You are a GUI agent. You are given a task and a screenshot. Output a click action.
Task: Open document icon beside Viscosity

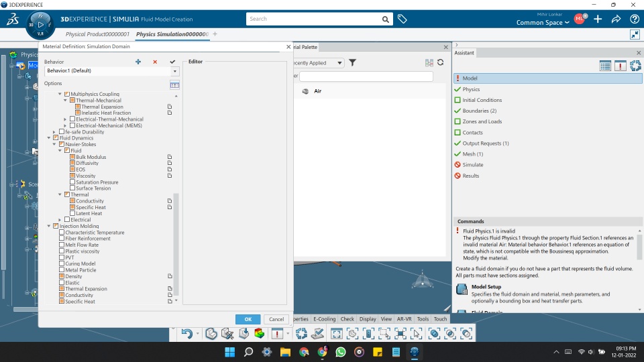coord(170,176)
